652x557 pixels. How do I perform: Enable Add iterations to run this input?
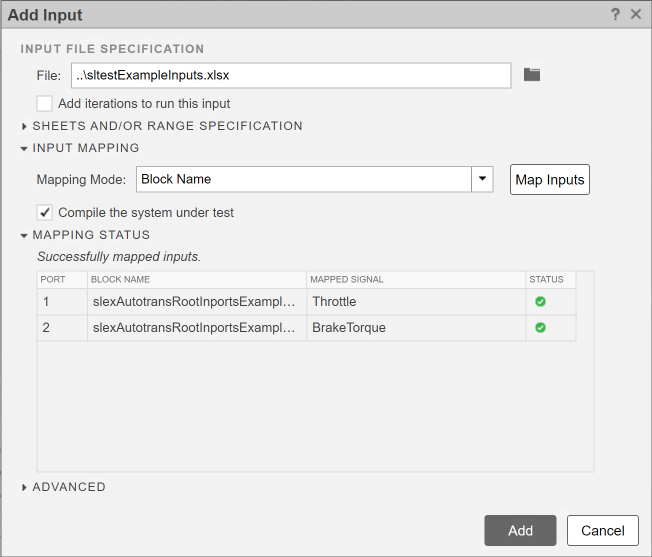coord(44,103)
